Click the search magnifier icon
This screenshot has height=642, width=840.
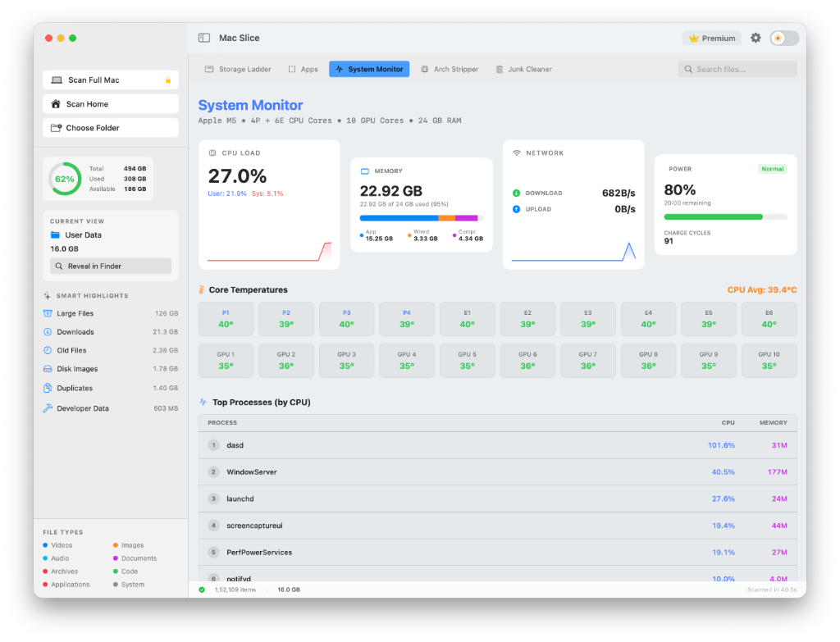point(688,69)
